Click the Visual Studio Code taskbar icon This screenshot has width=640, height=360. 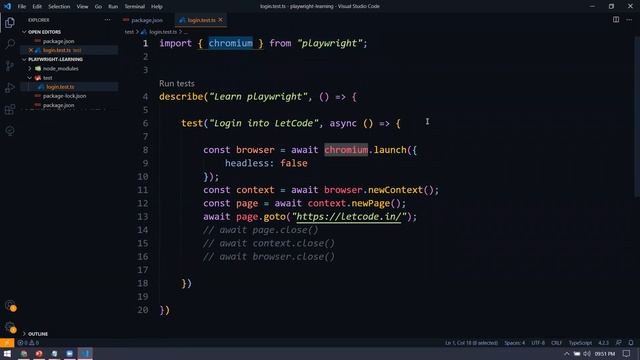(x=85, y=353)
